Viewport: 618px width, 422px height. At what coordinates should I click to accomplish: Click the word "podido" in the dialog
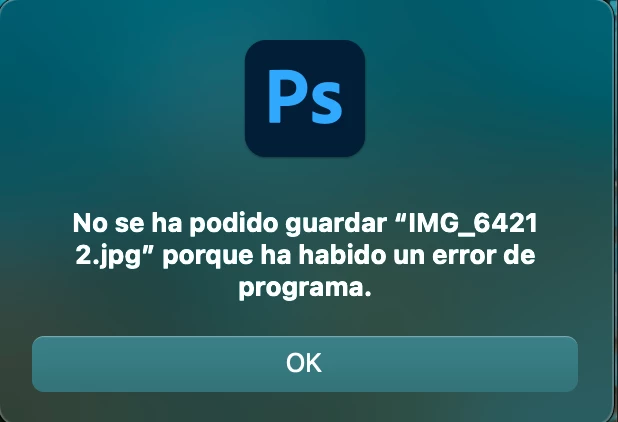click(x=233, y=223)
